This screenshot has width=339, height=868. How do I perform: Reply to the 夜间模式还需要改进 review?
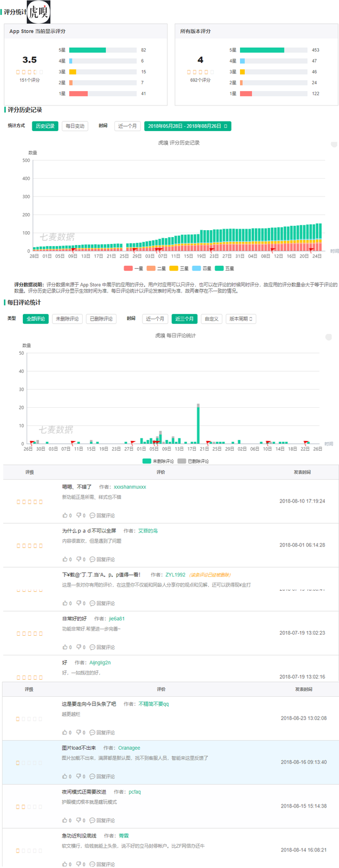click(x=102, y=821)
